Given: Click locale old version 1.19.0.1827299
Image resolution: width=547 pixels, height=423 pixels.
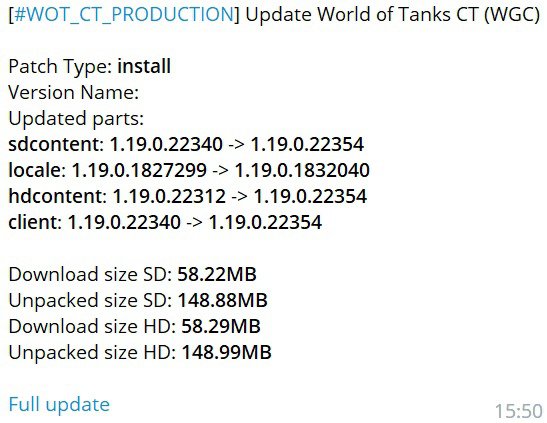Looking at the screenshot, I should pyautogui.click(x=139, y=170).
